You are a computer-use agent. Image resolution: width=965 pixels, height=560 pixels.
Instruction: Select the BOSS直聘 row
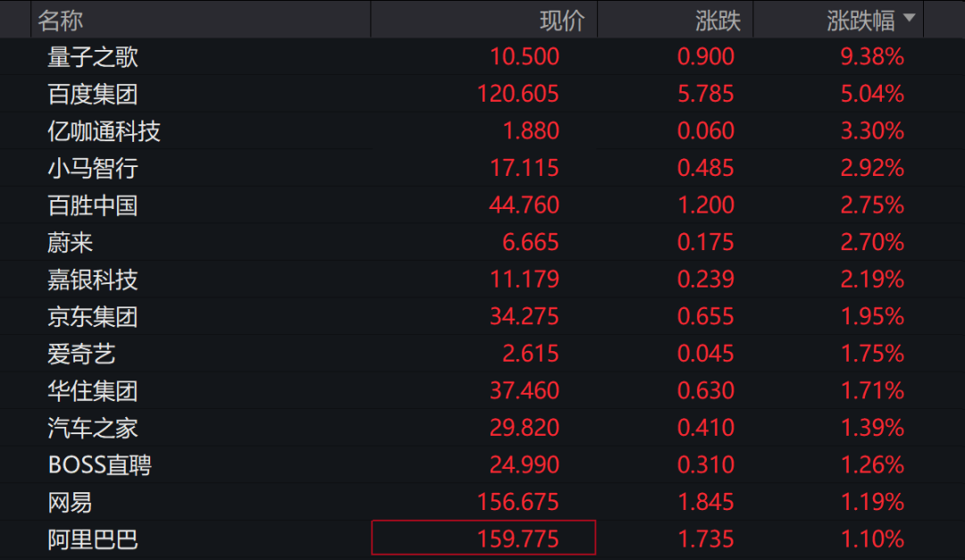99,464
